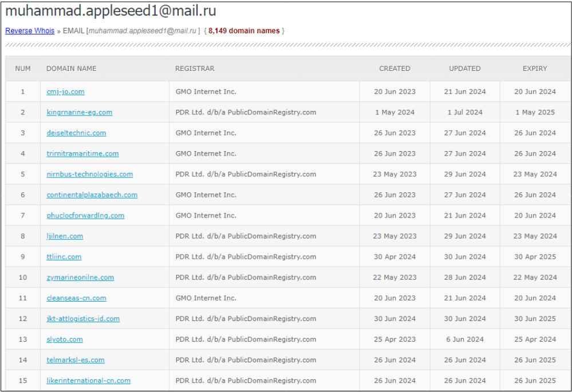Click the UPDATED column header
The height and width of the screenshot is (392, 572).
[465, 69]
